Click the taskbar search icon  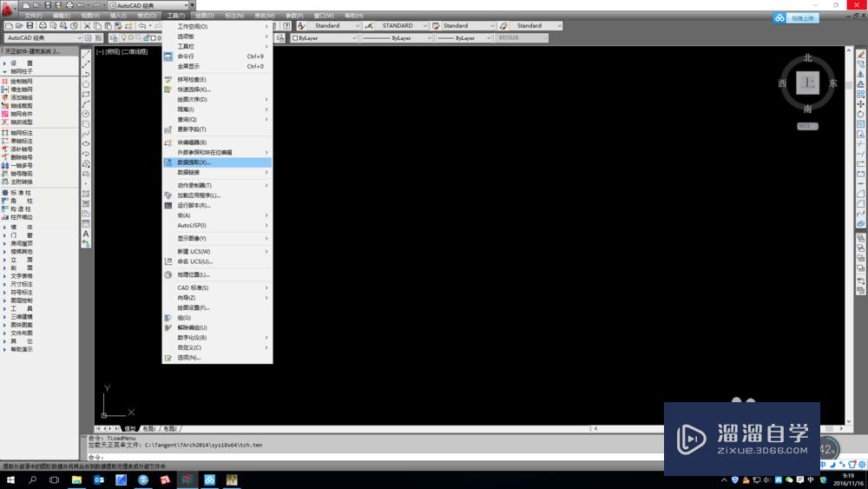(x=32, y=479)
